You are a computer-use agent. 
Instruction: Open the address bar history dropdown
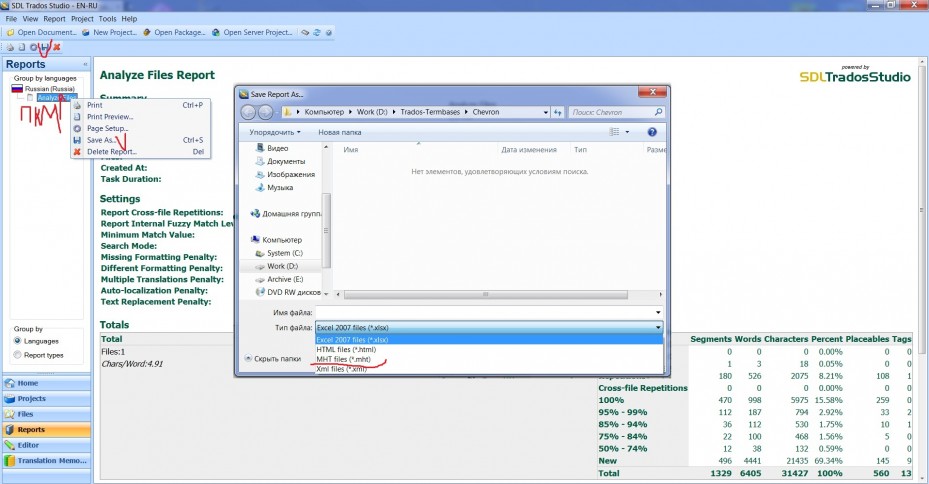point(546,112)
